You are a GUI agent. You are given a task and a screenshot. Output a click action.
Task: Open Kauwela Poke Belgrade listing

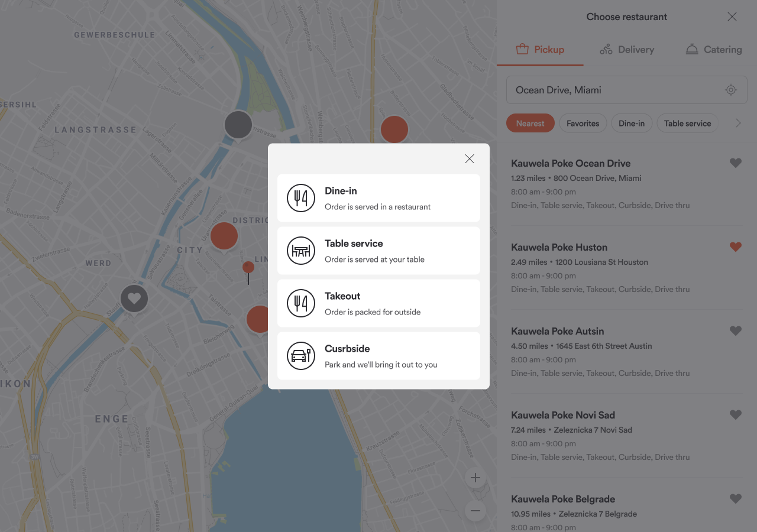tap(627, 512)
